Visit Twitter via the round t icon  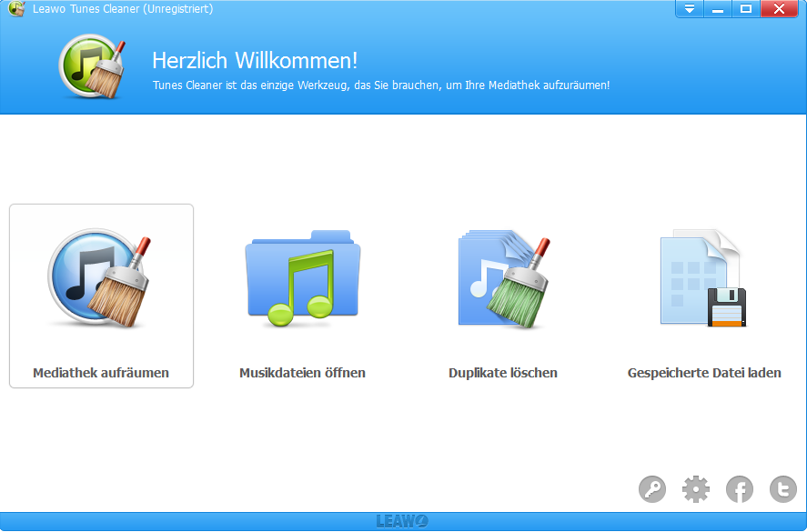point(783,488)
